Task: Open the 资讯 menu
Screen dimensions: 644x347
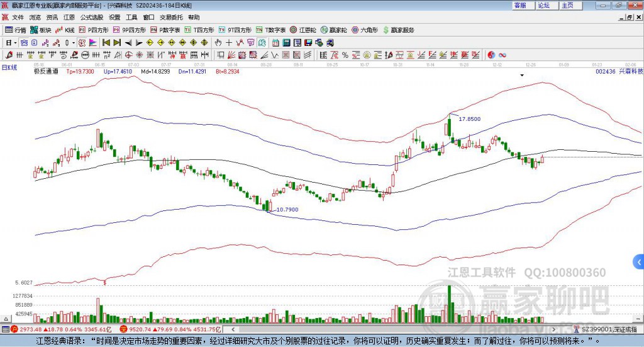Action: 52,17
